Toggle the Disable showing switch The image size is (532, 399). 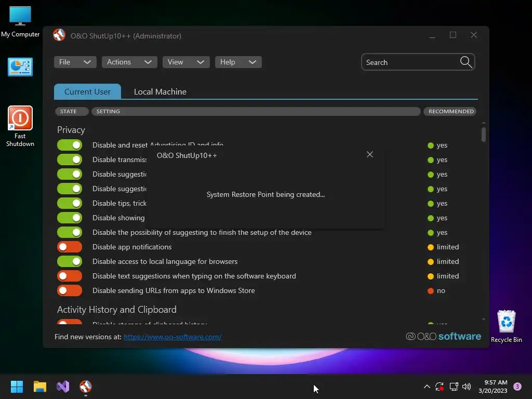[70, 218]
